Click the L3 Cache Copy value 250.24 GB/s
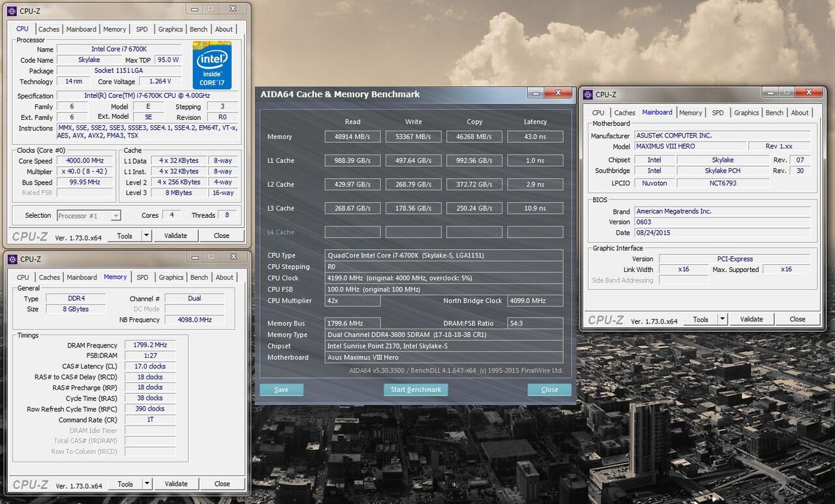Image resolution: width=835 pixels, height=504 pixels. click(474, 208)
